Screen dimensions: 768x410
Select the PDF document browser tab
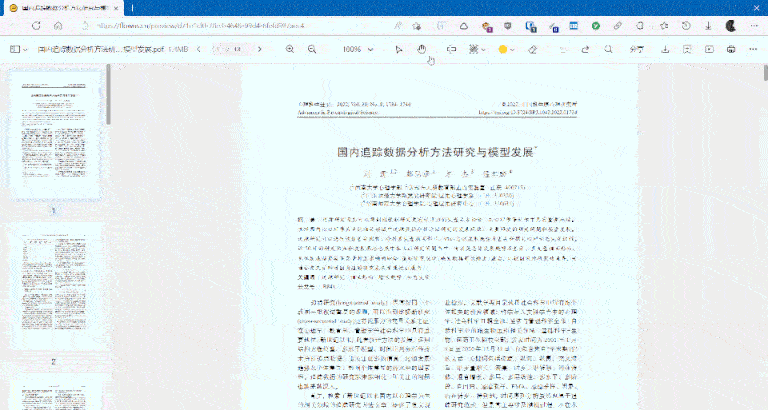64,8
